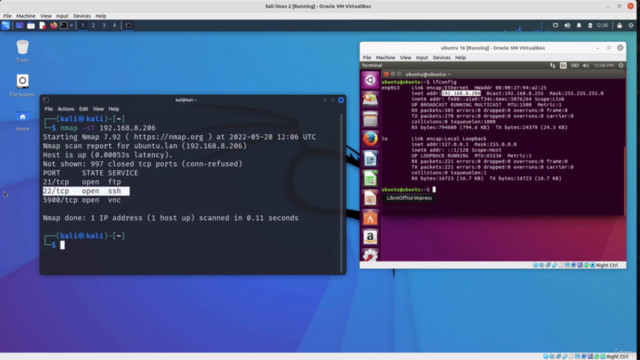Click the 12:06 PM clock in Ubuntu bar
Image resolution: width=640 pixels, height=360 pixels.
click(604, 65)
